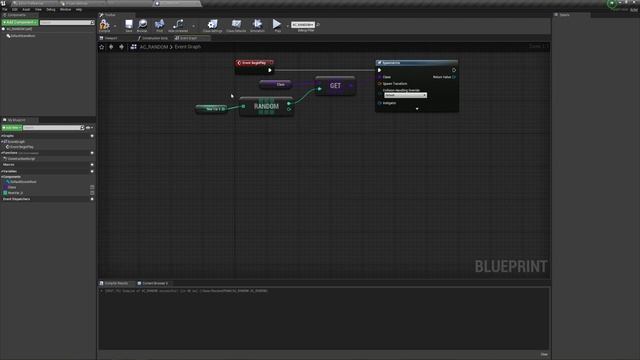Collapse the Functions section
The height and width of the screenshot is (360, 640).
[x=2, y=153]
